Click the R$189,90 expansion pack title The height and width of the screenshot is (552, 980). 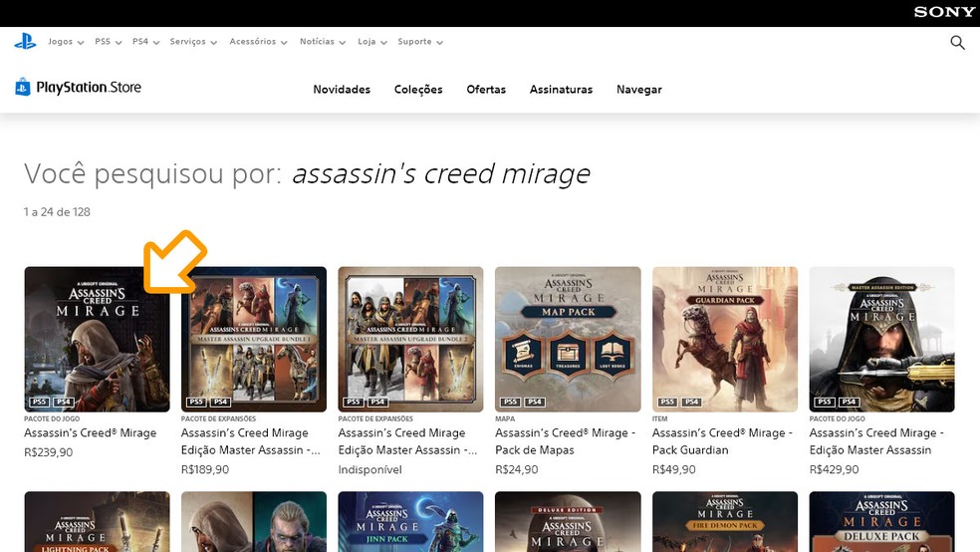point(251,441)
